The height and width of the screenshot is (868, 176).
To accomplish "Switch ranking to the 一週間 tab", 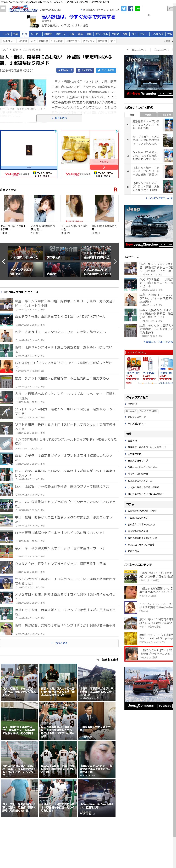I will coord(149,115).
